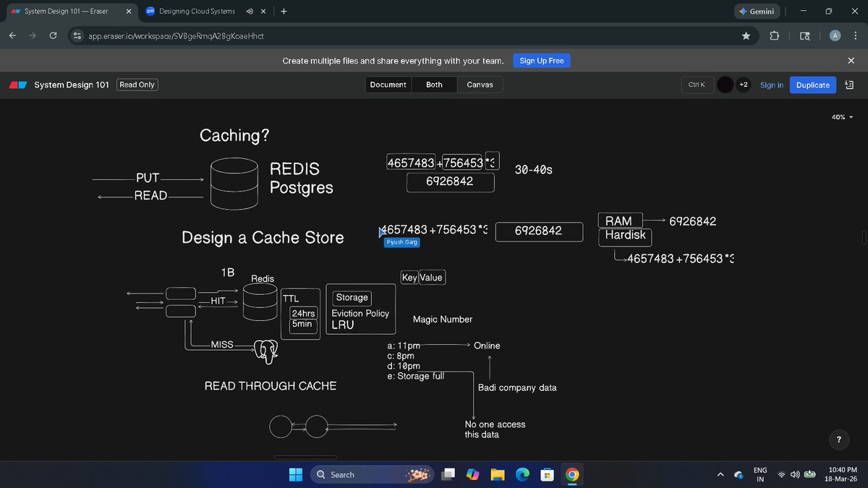The width and height of the screenshot is (868, 488).
Task: Click the Hardisk box
Action: 625,236
